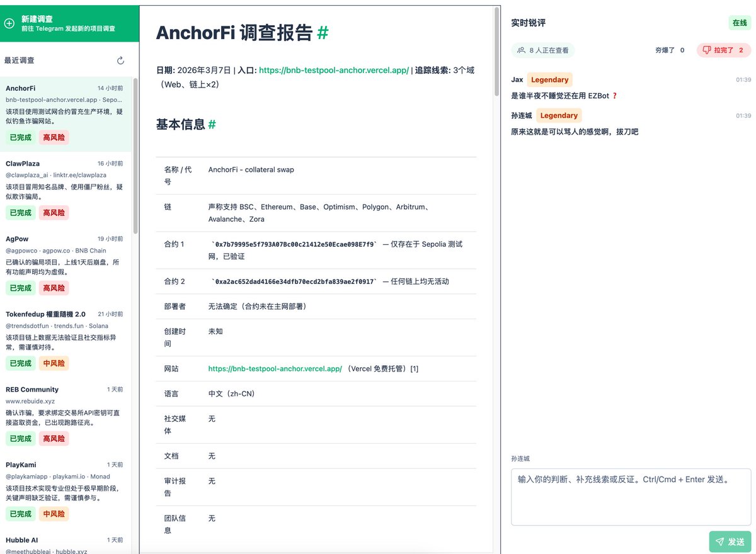Open the Hubble AI investigation card
Image resolution: width=756 pixels, height=554 pixels.
[66, 542]
